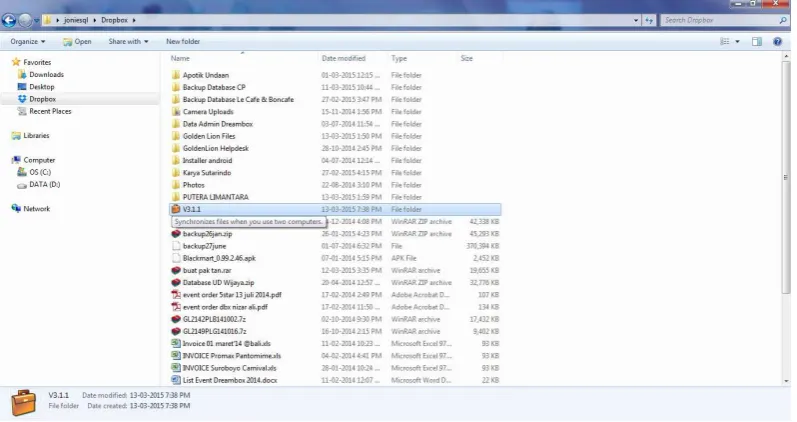Click the Favorites star icon
This screenshot has width=797, height=422.
[x=16, y=62]
